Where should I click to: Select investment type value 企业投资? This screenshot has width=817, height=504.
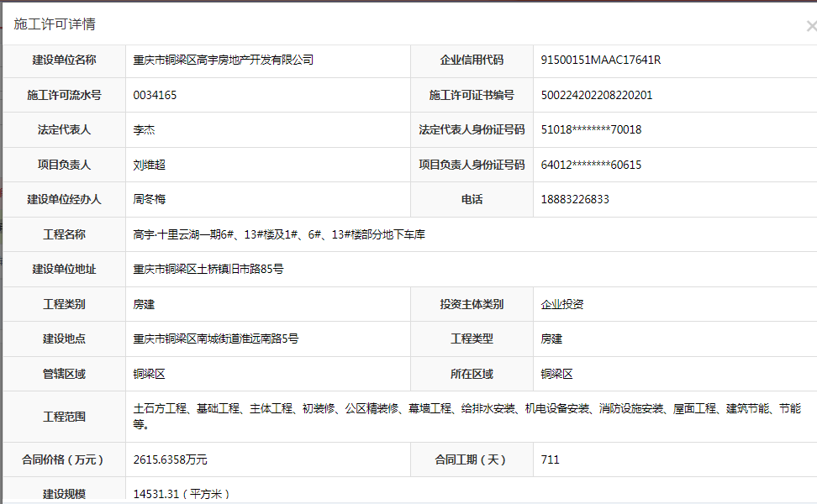(562, 304)
